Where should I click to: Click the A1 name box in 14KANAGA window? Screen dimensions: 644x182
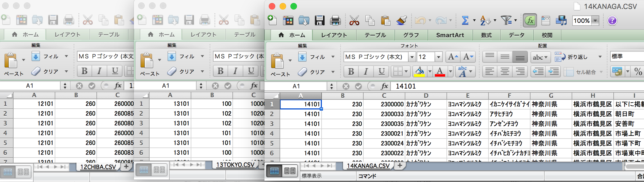296,86
